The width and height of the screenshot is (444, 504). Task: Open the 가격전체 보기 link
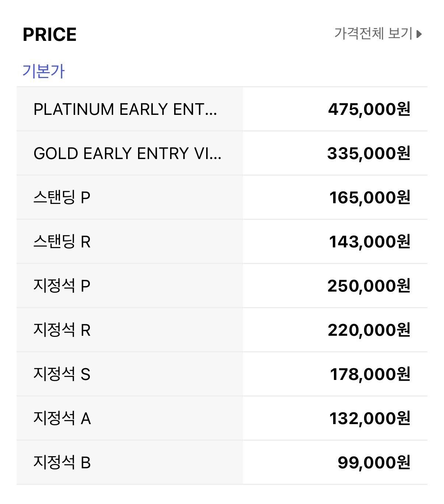[x=373, y=34]
